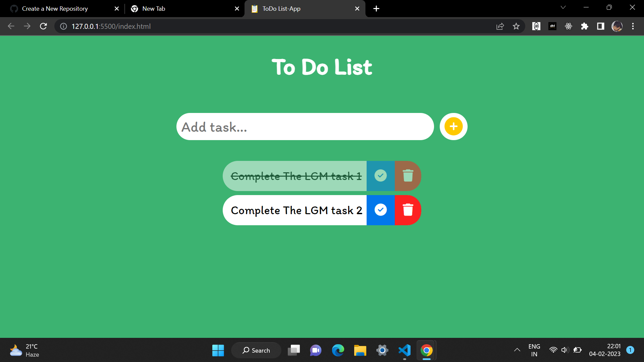The width and height of the screenshot is (644, 362).
Task: Expand the system tray hidden icons
Action: click(518, 350)
